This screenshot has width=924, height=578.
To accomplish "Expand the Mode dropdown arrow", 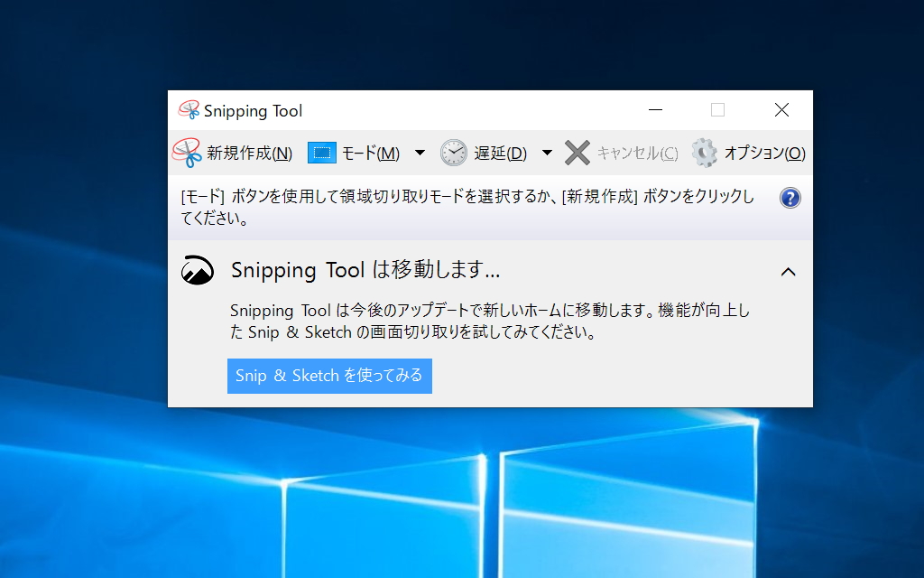I will pos(418,153).
